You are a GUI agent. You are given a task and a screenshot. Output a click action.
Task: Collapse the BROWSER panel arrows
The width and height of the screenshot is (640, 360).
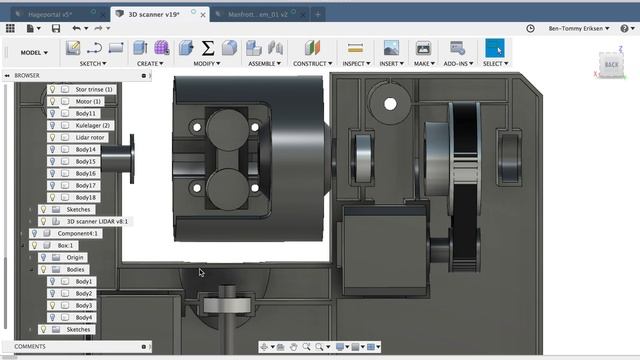(7, 76)
